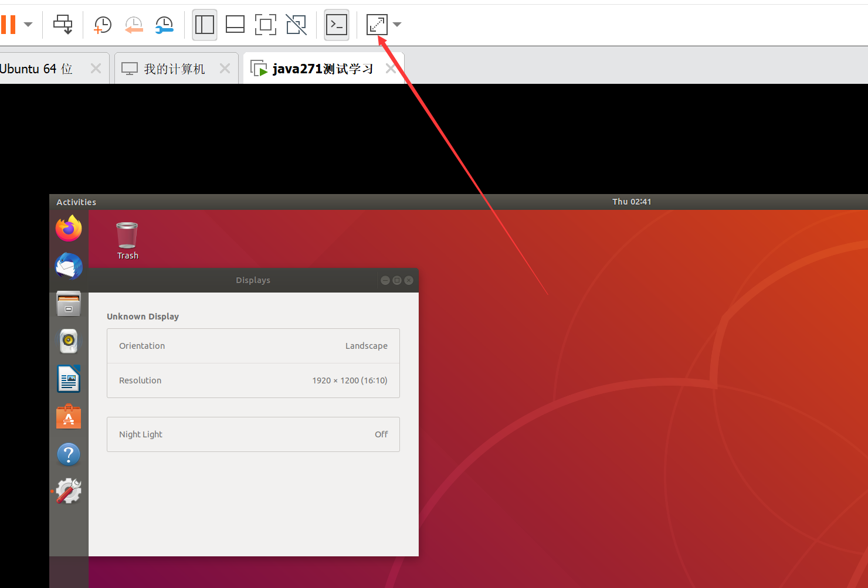Select the Trash icon on desktop
This screenshot has width=868, height=588.
pyautogui.click(x=127, y=240)
